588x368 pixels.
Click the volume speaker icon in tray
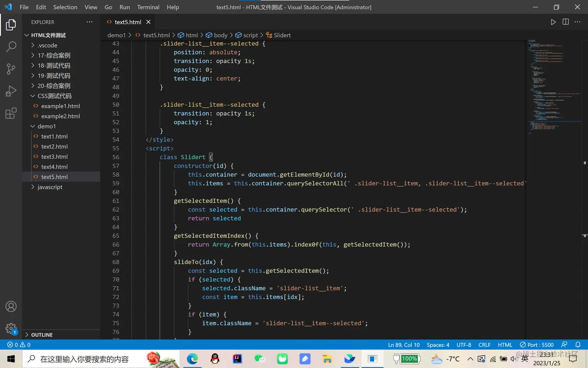click(x=514, y=359)
